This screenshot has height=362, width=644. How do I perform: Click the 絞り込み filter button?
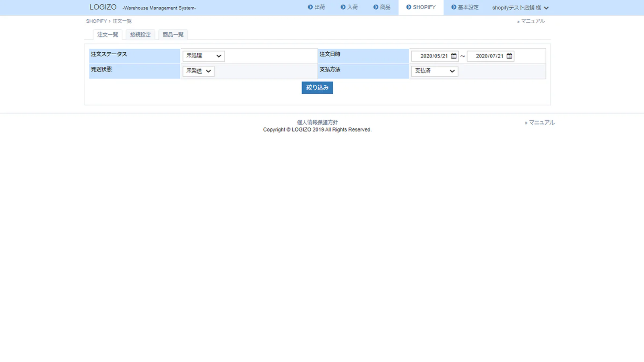click(x=317, y=88)
